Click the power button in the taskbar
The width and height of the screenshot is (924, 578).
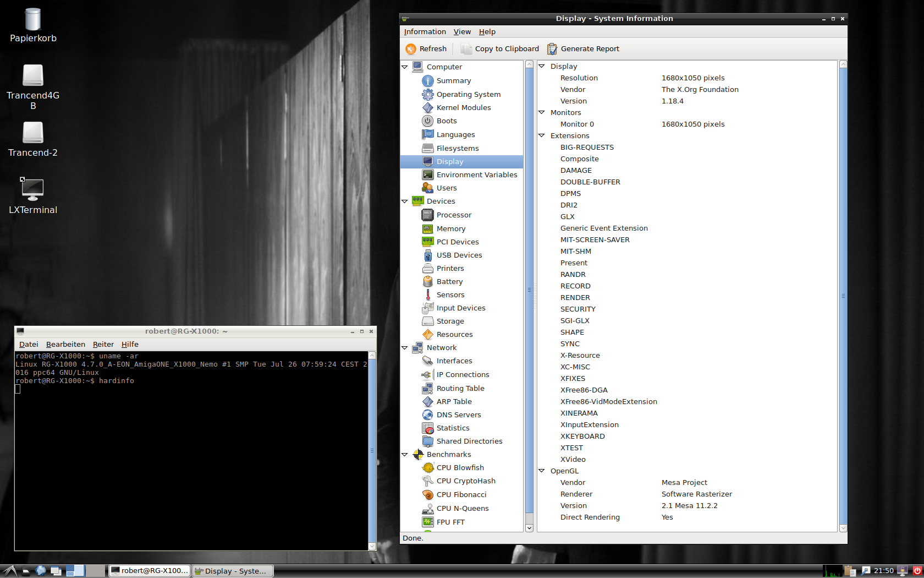917,571
